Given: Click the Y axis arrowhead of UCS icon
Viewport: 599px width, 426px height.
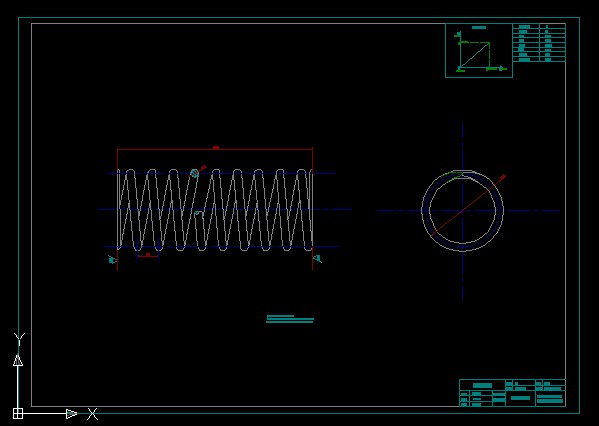Looking at the screenshot, I should pyautogui.click(x=18, y=360).
